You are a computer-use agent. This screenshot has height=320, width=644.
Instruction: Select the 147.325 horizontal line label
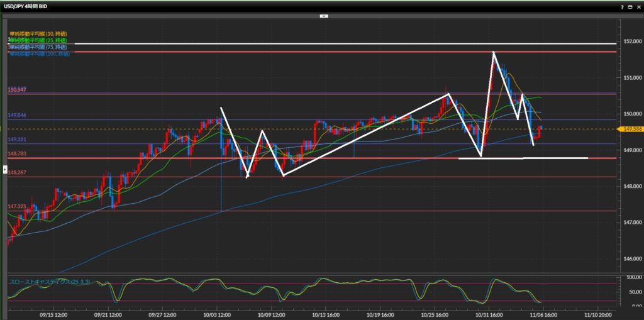pyautogui.click(x=16, y=206)
